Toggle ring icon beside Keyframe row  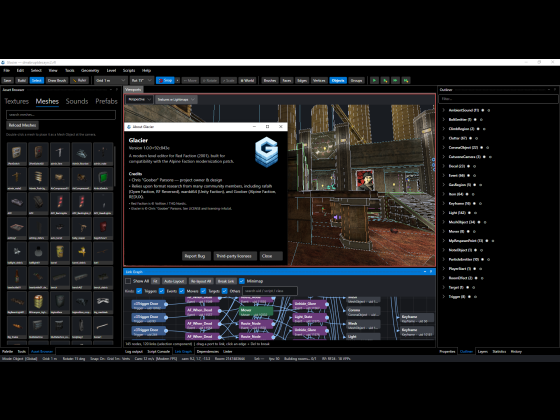480,204
